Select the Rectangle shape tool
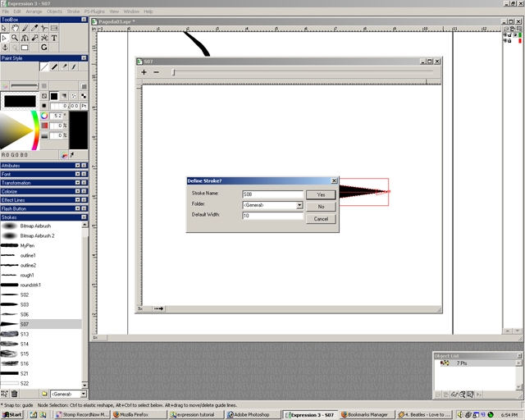Image resolution: width=525 pixels, height=420 pixels. (x=25, y=48)
